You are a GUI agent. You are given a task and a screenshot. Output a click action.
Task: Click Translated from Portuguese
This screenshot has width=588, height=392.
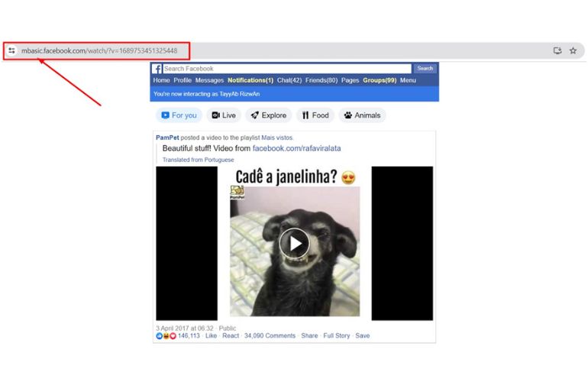[x=198, y=160]
